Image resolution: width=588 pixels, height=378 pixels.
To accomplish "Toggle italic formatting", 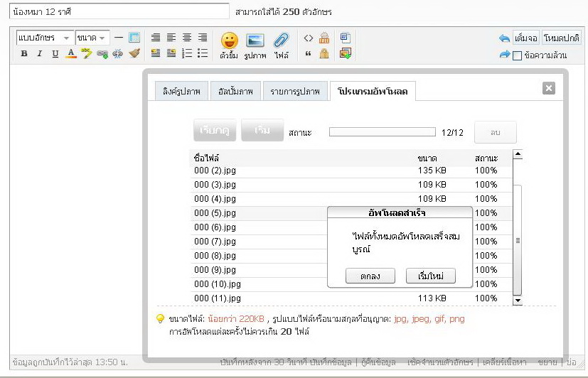I will [x=39, y=53].
